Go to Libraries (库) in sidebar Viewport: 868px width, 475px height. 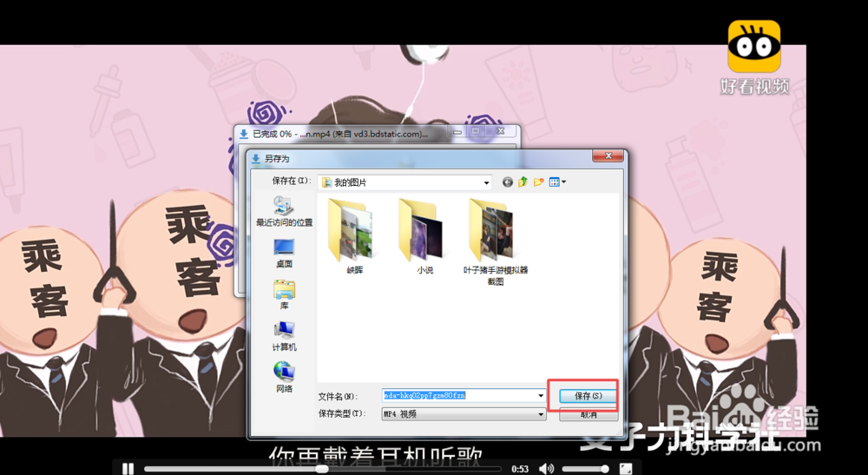(x=284, y=294)
